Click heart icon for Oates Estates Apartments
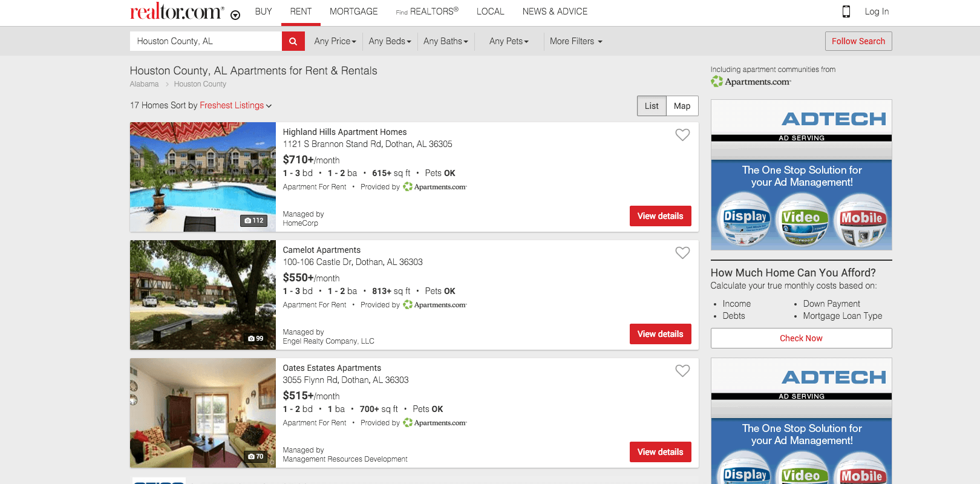Viewport: 980px width, 484px height. click(x=682, y=371)
